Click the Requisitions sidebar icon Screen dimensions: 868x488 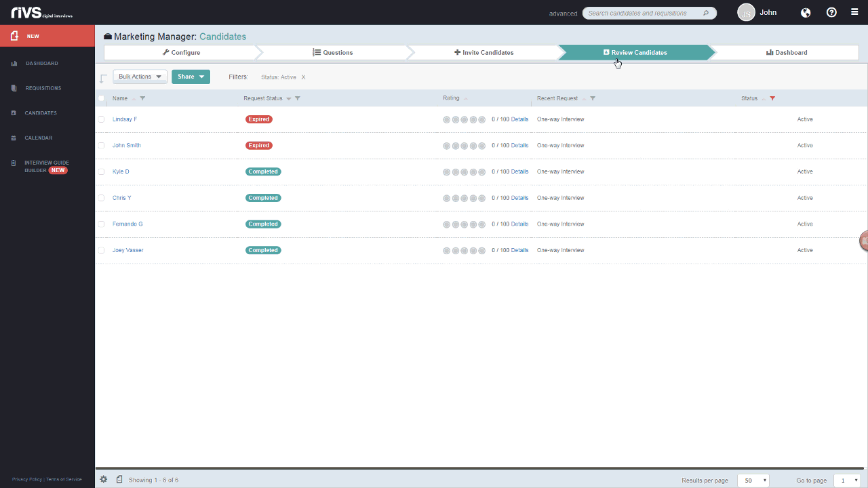(x=14, y=88)
